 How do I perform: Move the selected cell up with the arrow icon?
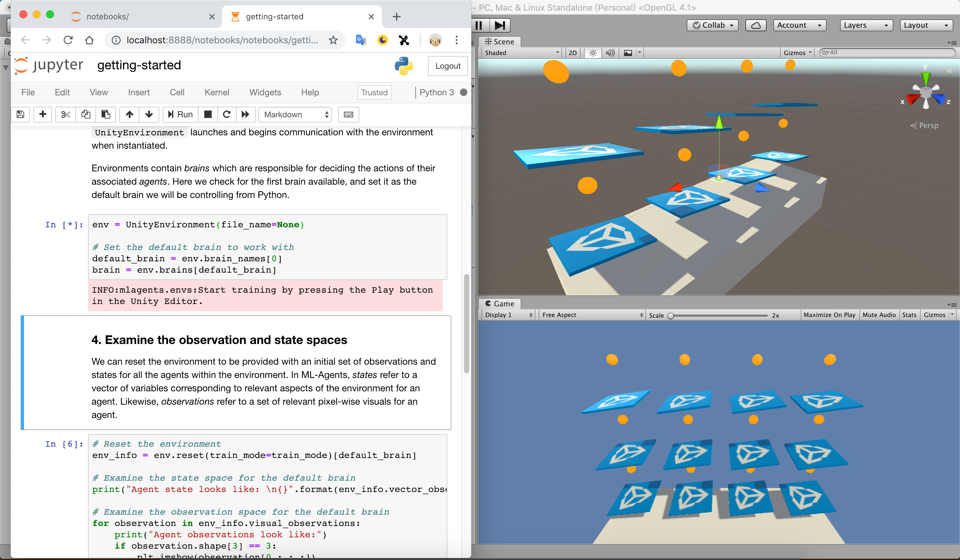pos(130,114)
